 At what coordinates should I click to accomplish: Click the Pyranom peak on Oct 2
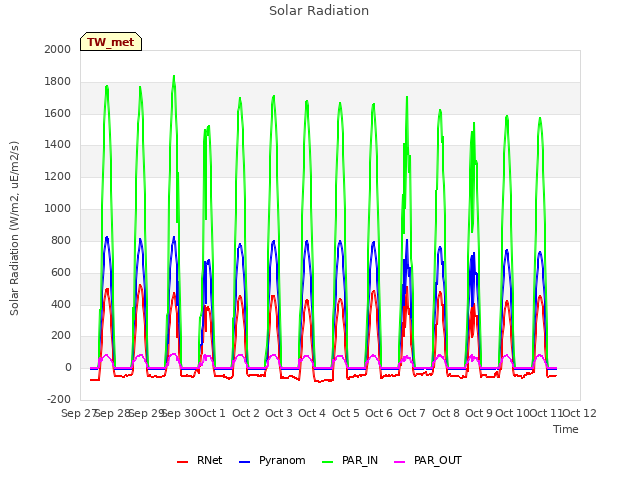tap(273, 241)
